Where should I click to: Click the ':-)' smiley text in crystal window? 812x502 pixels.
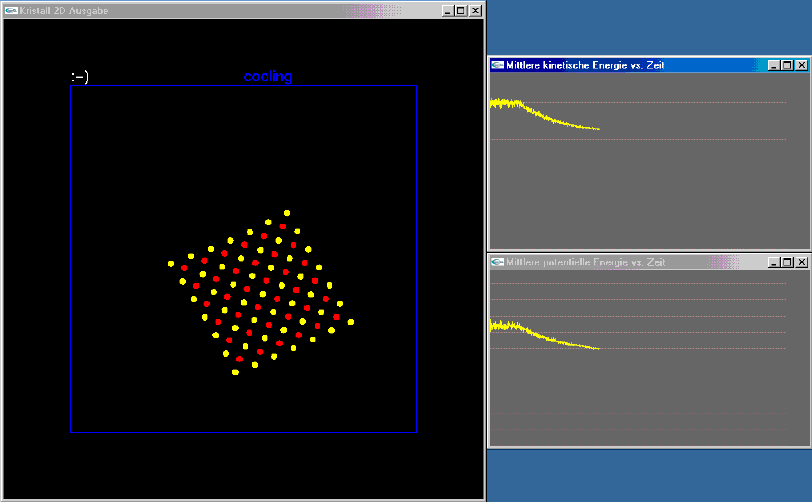coord(80,77)
